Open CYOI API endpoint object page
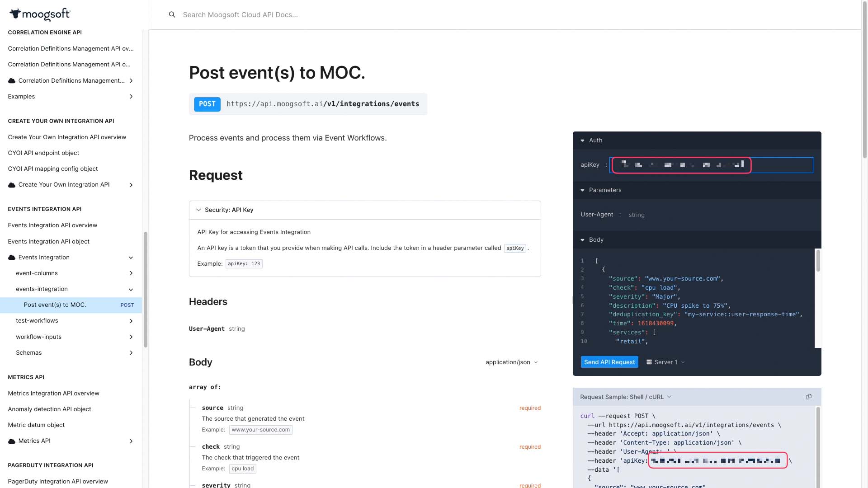868x488 pixels. [x=43, y=153]
